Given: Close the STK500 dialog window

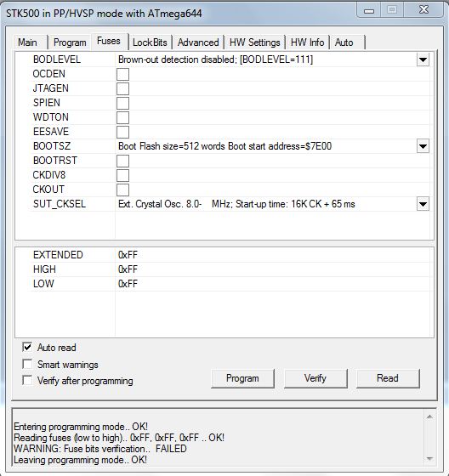Looking at the screenshot, I should coord(423,9).
